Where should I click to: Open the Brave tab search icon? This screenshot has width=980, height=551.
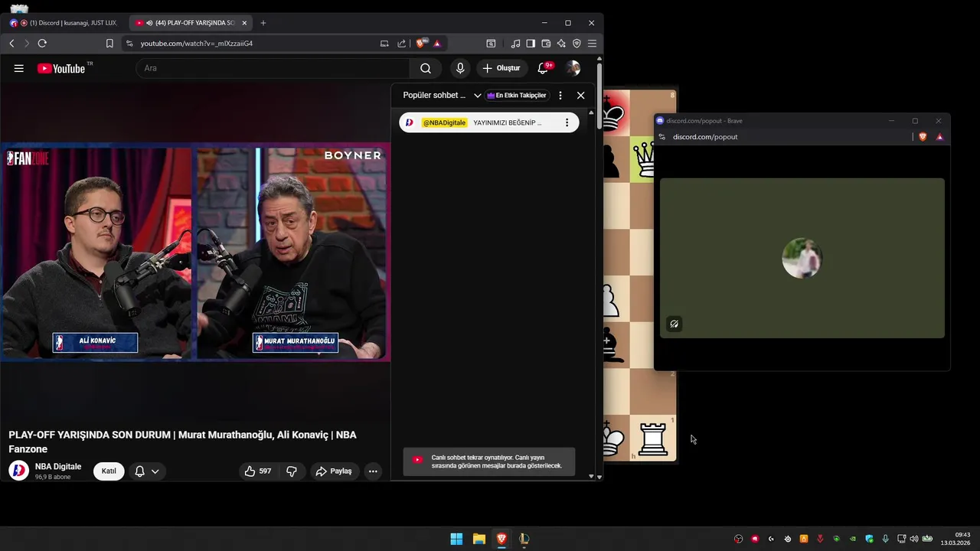click(491, 44)
